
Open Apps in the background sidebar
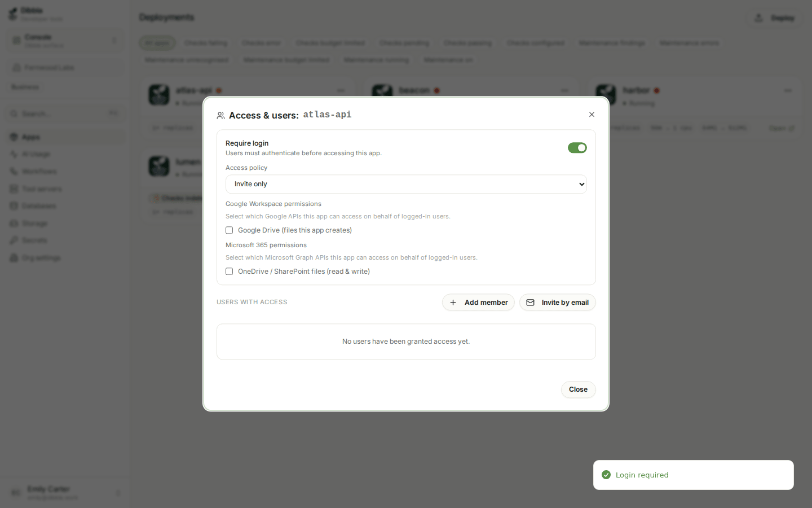65,137
